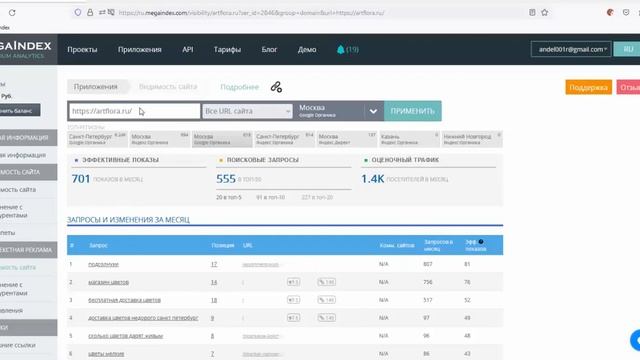Open Блог in the top navigation

pos(269,49)
